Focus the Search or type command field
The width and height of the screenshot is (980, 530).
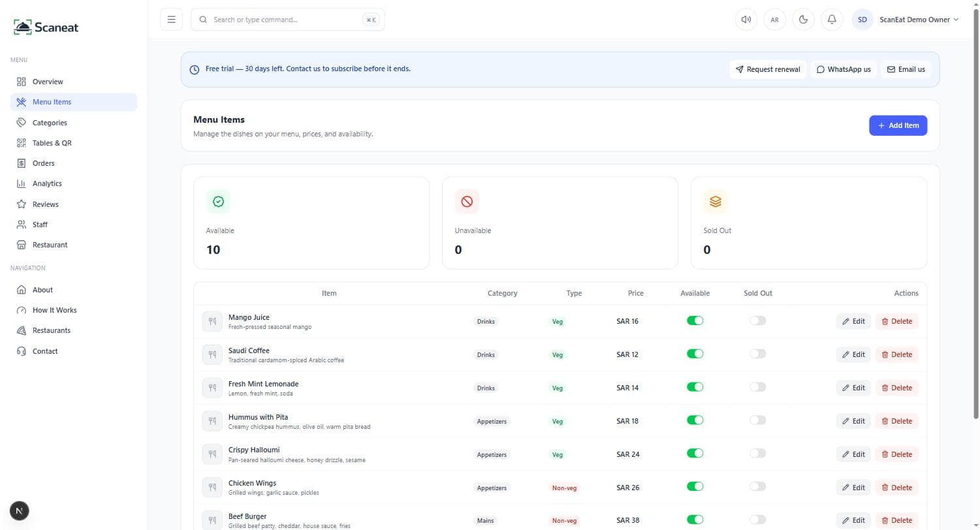[x=287, y=20]
